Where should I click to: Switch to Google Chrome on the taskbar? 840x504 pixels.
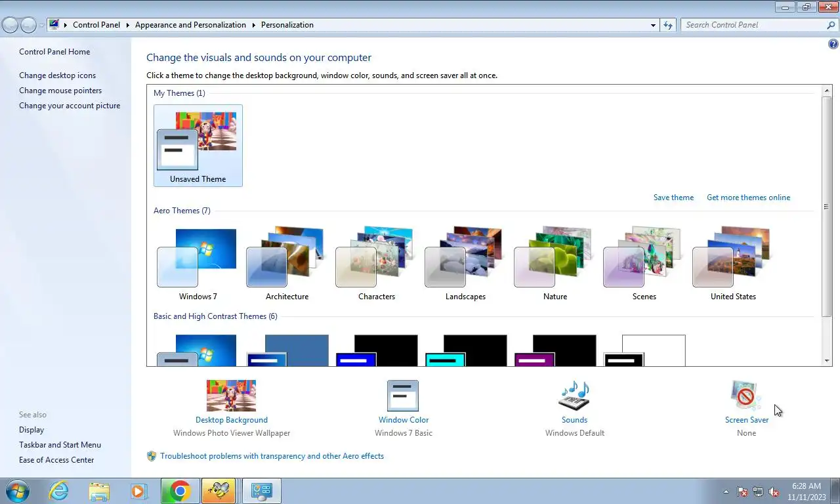tap(180, 491)
